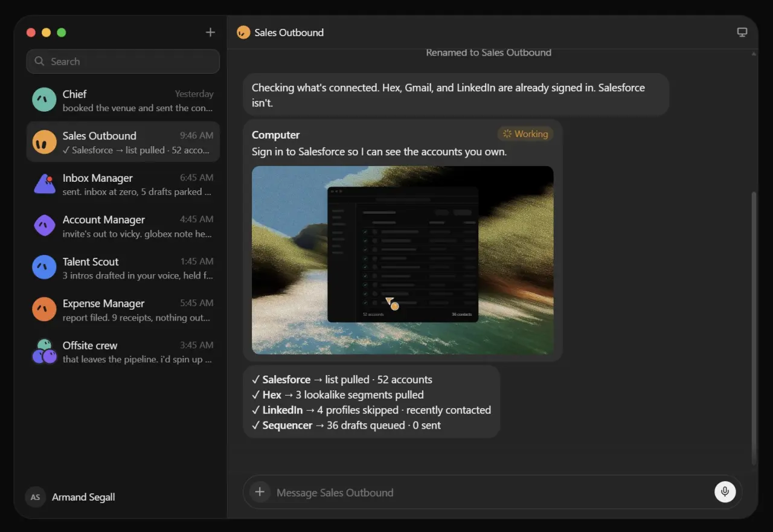Click the AS user avatar
The height and width of the screenshot is (532, 773).
tap(36, 497)
